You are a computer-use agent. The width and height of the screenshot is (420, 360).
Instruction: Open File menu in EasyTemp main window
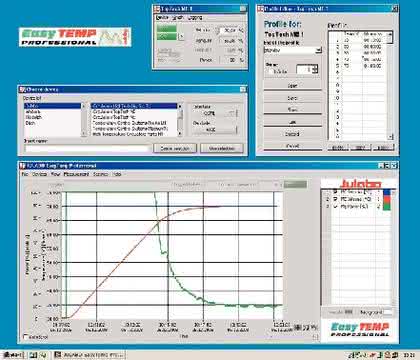point(24,174)
